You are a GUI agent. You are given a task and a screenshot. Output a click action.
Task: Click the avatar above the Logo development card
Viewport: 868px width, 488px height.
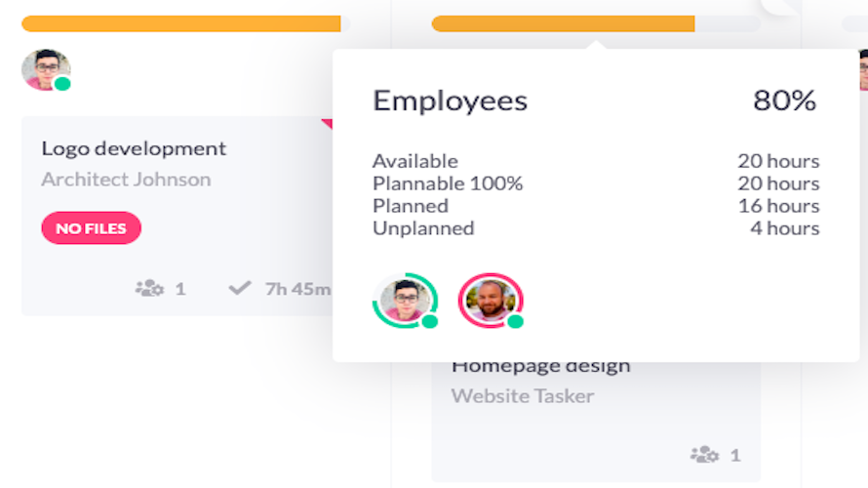click(x=46, y=70)
